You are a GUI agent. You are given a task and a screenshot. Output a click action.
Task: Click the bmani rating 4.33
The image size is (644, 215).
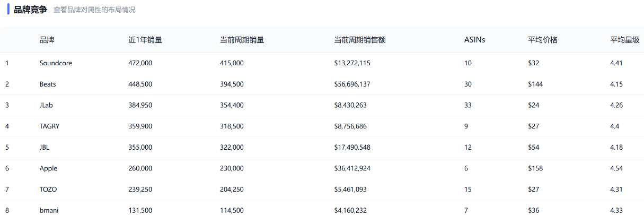(x=616, y=211)
